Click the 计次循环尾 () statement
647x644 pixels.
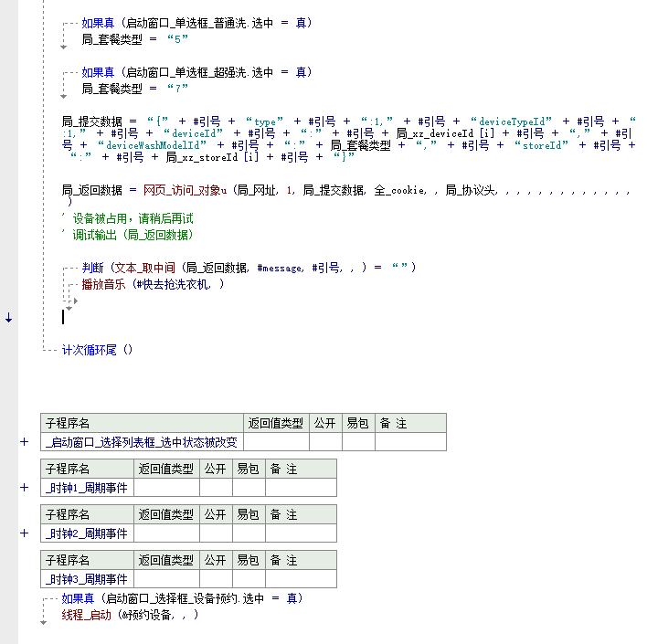[97, 350]
